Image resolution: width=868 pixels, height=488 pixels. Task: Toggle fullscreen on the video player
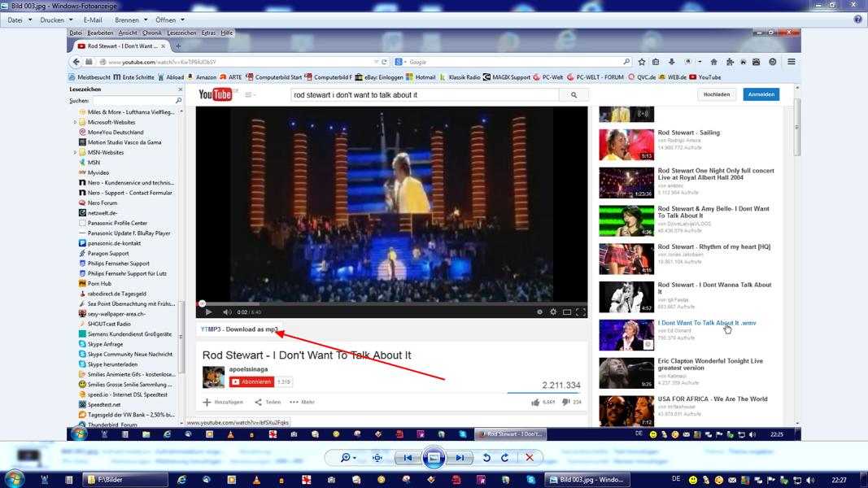tap(580, 312)
